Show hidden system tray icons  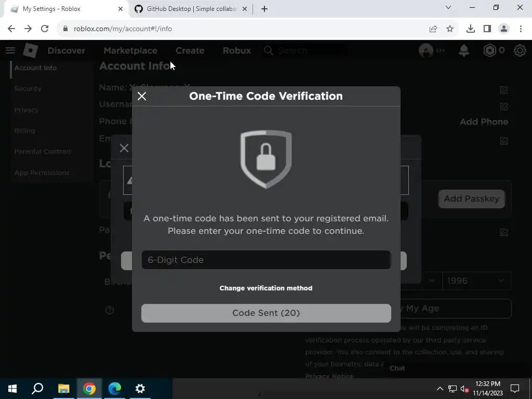tap(440, 389)
